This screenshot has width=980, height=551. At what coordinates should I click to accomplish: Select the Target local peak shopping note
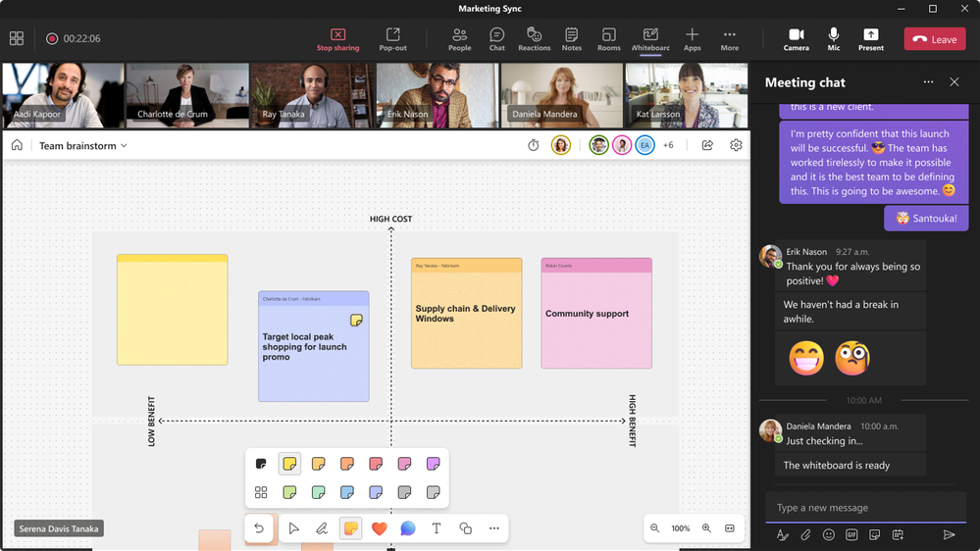313,346
